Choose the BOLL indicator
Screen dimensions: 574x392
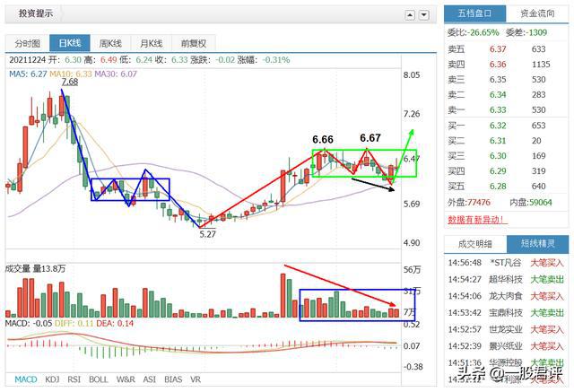[x=99, y=379]
